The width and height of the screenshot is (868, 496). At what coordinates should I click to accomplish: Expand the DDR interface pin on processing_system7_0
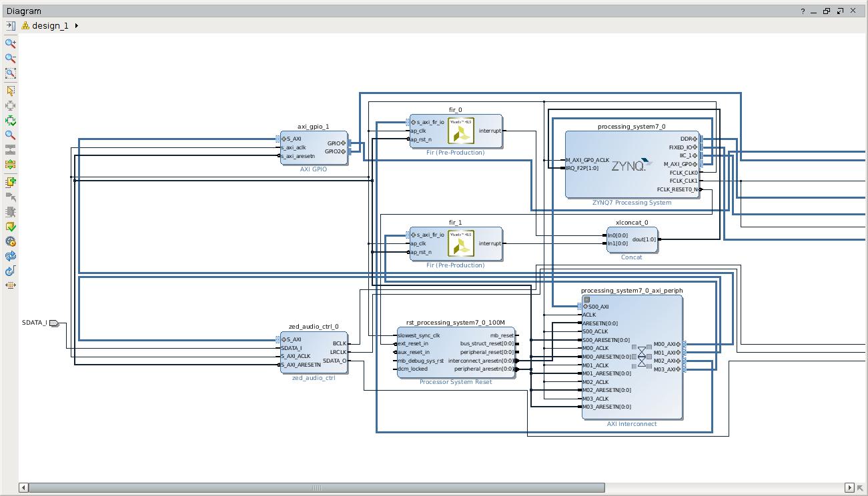(x=695, y=139)
